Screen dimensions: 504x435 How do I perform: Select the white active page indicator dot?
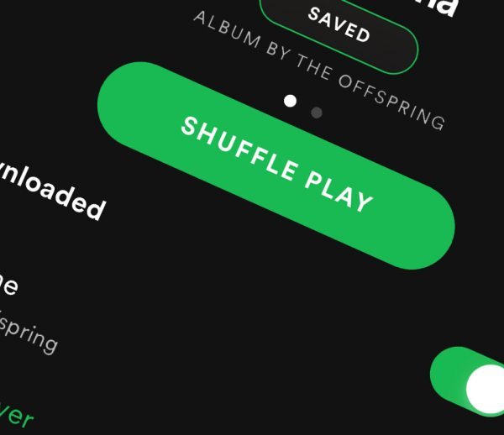[x=291, y=101]
